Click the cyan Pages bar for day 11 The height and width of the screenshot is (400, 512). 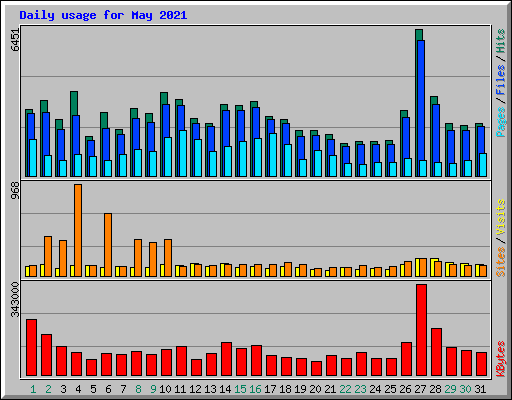coord(183,153)
